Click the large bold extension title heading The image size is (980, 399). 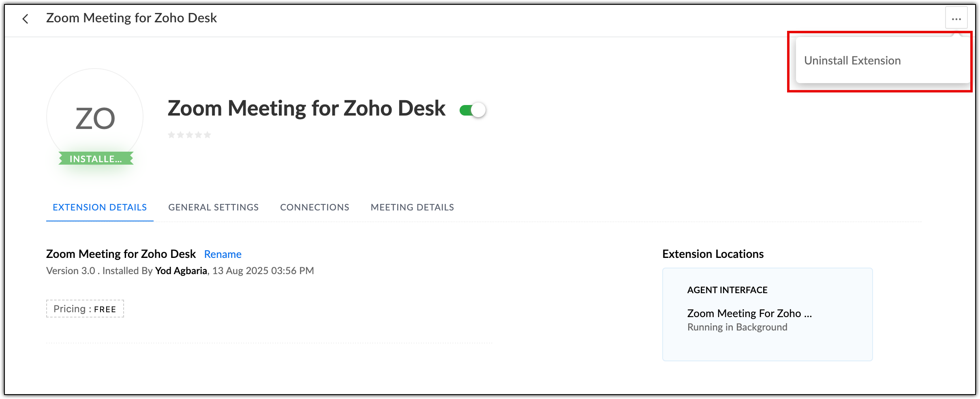306,109
